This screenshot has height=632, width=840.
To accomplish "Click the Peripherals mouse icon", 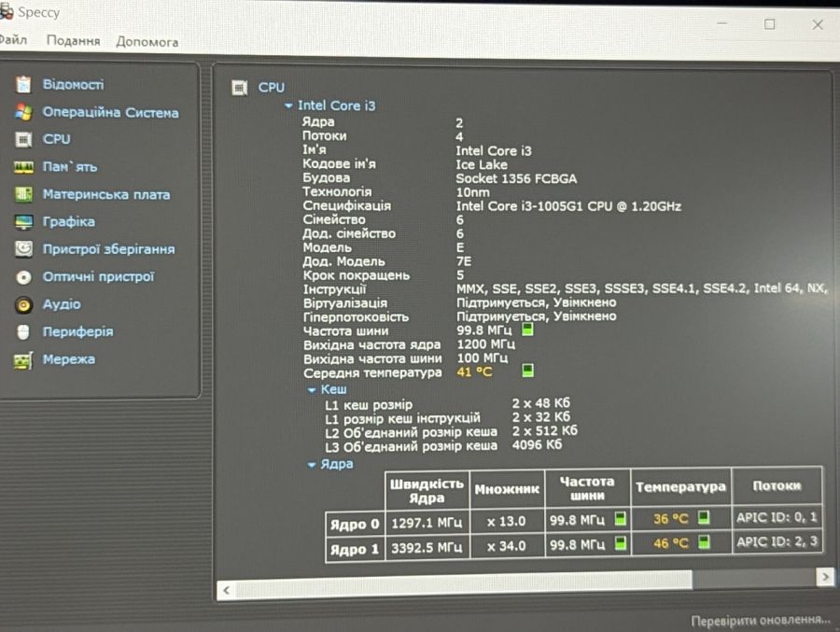I will pyautogui.click(x=23, y=331).
